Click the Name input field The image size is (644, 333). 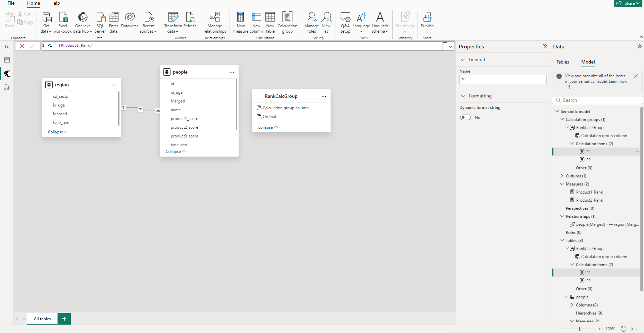click(x=503, y=80)
